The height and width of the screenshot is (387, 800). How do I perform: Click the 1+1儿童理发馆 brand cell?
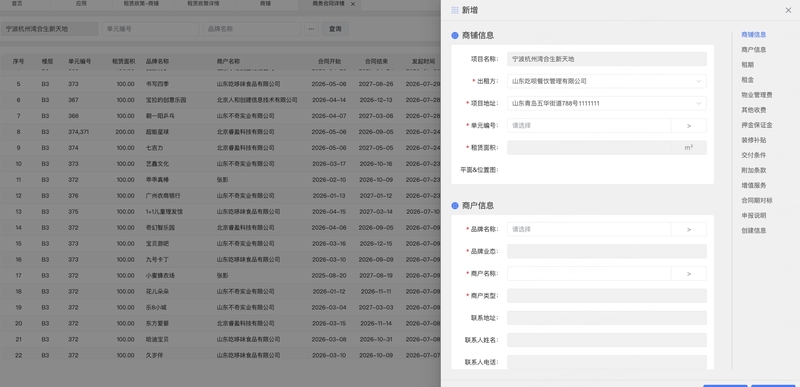pos(164,212)
